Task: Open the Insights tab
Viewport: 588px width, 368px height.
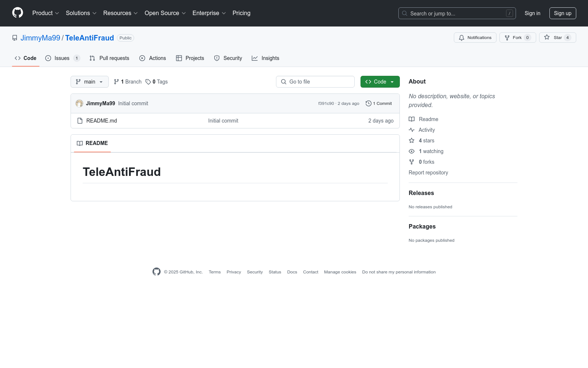Action: pos(265,58)
